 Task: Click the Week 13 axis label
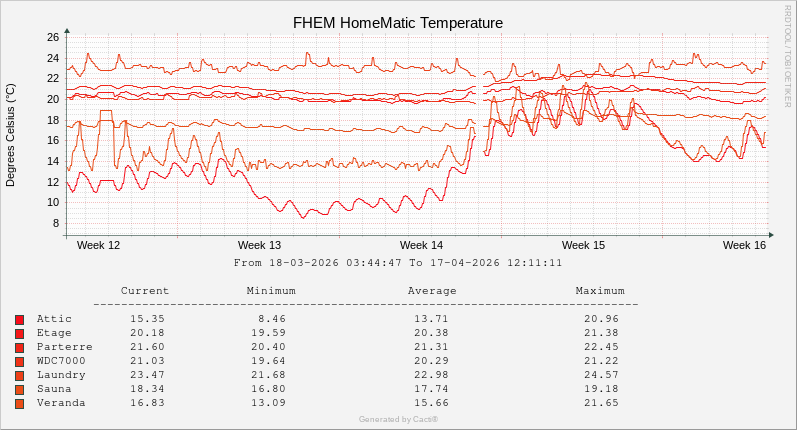pyautogui.click(x=259, y=245)
